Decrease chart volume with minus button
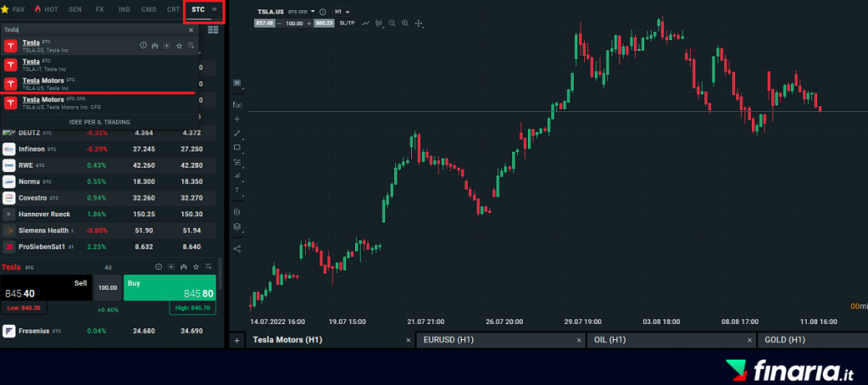This screenshot has height=385, width=868. click(x=280, y=23)
